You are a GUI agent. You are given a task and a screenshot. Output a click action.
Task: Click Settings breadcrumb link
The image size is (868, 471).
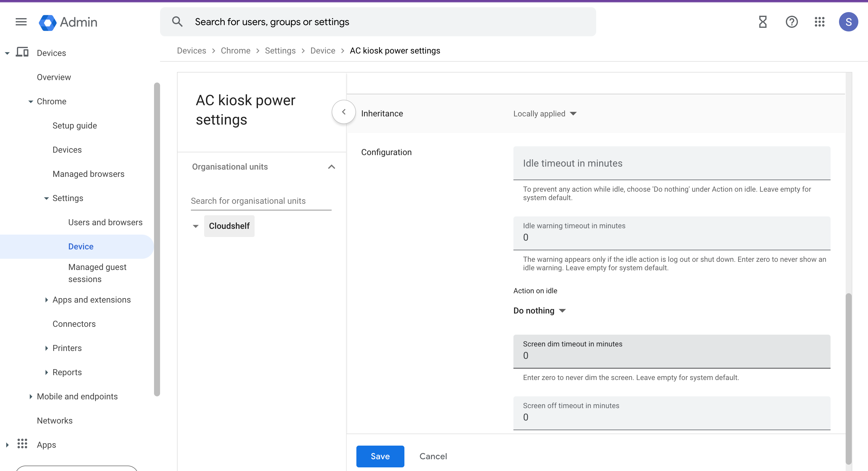point(280,50)
